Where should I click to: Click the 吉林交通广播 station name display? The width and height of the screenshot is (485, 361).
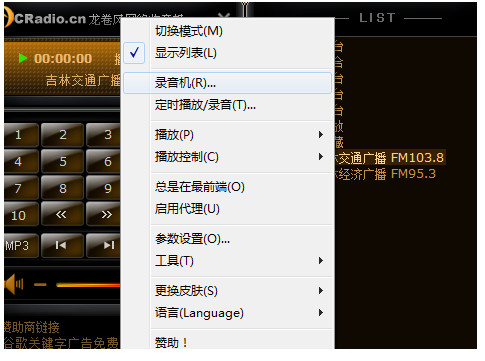click(x=83, y=80)
